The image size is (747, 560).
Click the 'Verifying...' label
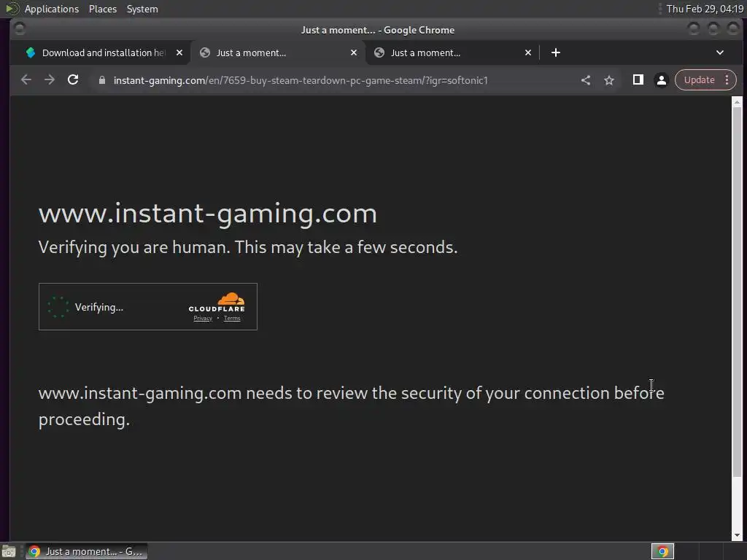(x=99, y=307)
